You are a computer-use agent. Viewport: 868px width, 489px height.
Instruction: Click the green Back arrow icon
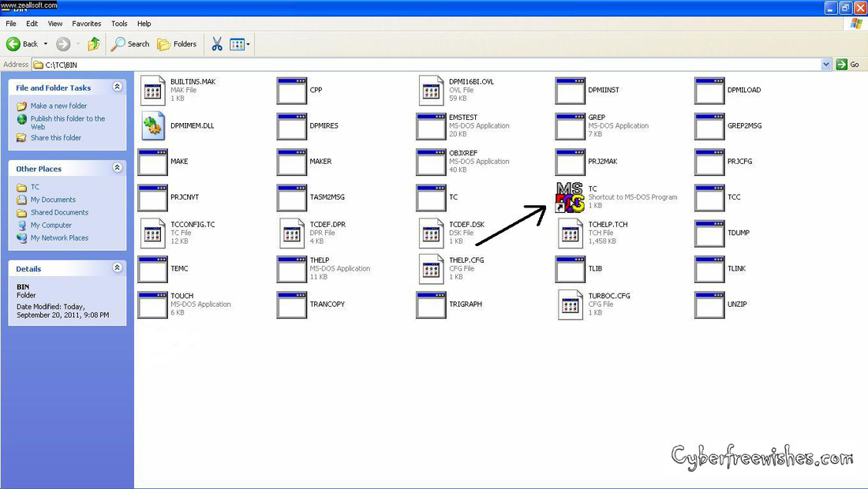pos(14,43)
